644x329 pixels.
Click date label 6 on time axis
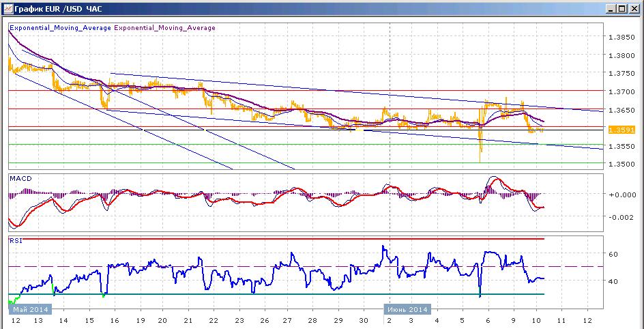point(488,320)
